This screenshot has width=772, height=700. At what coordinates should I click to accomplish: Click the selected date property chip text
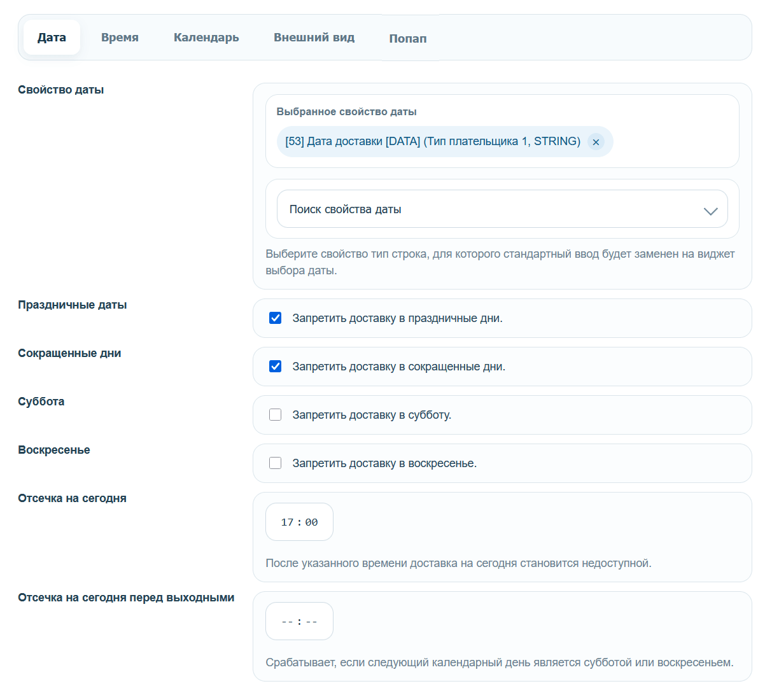point(433,141)
